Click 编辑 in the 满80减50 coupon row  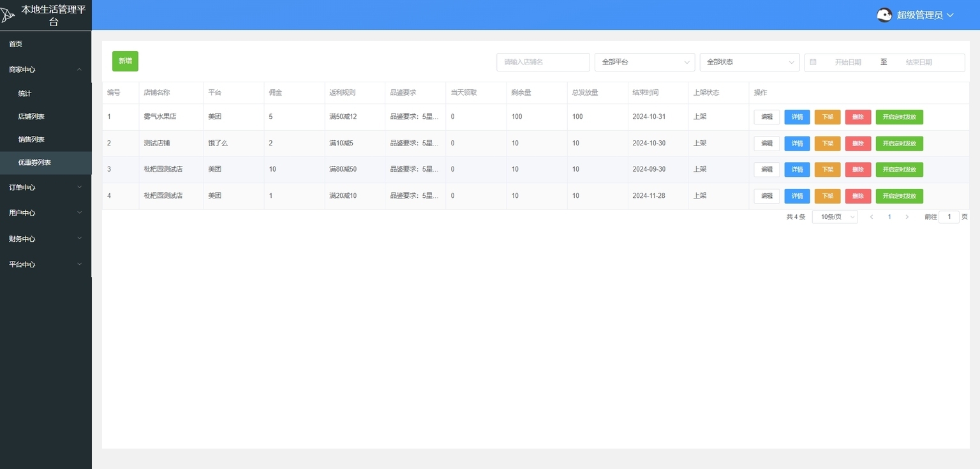[x=767, y=170]
